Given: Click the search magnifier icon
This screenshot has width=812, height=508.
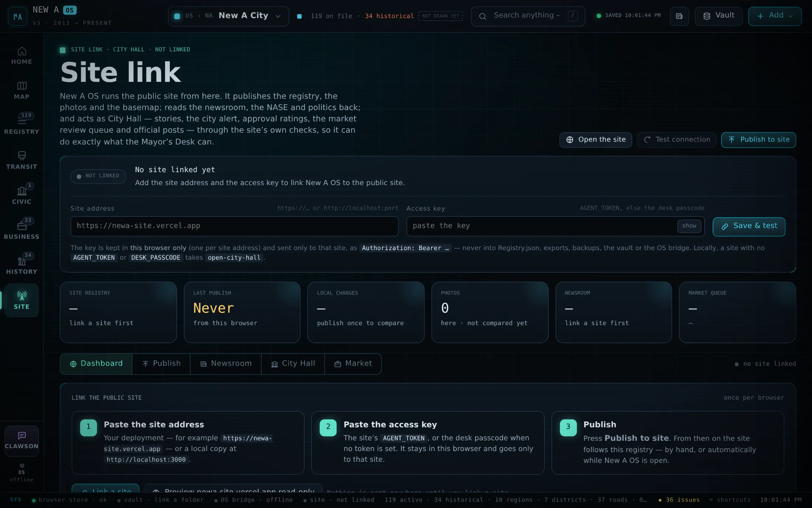Looking at the screenshot, I should click(482, 16).
